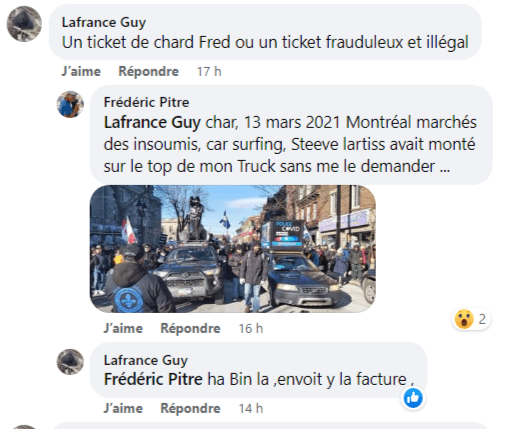Image resolution: width=520 pixels, height=429 pixels.
Task: View the wow reaction count on photo comment
Action: pos(471,319)
